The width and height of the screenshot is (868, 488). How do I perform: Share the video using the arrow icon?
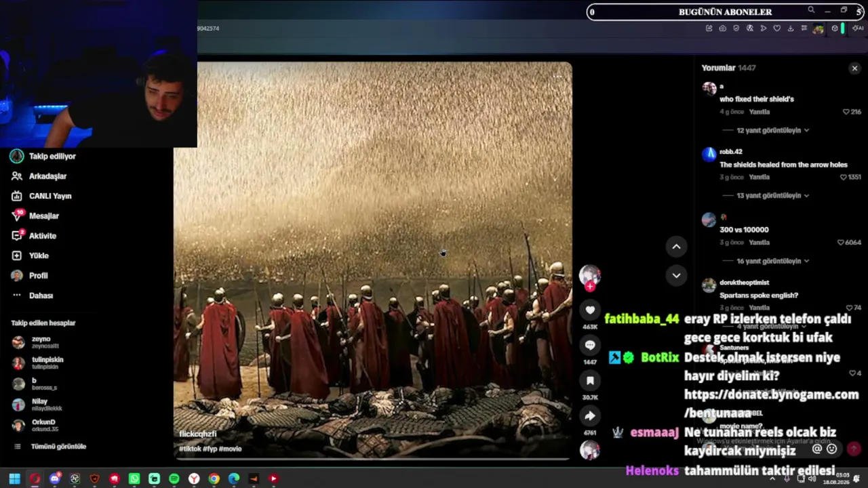590,416
